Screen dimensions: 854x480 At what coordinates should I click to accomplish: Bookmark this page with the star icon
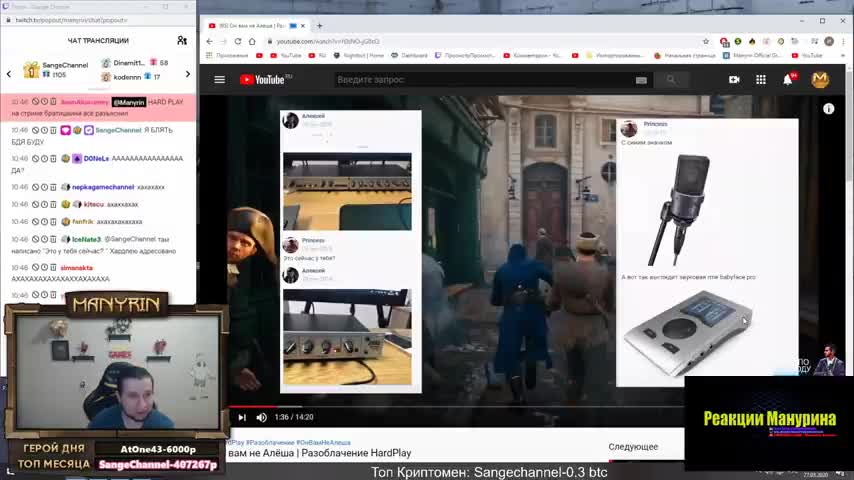[706, 41]
